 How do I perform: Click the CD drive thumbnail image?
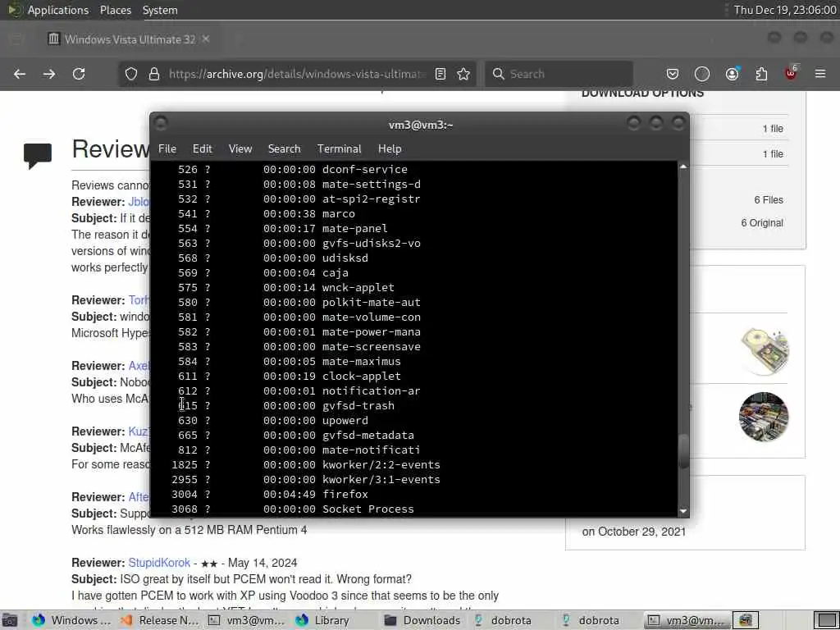click(x=765, y=351)
